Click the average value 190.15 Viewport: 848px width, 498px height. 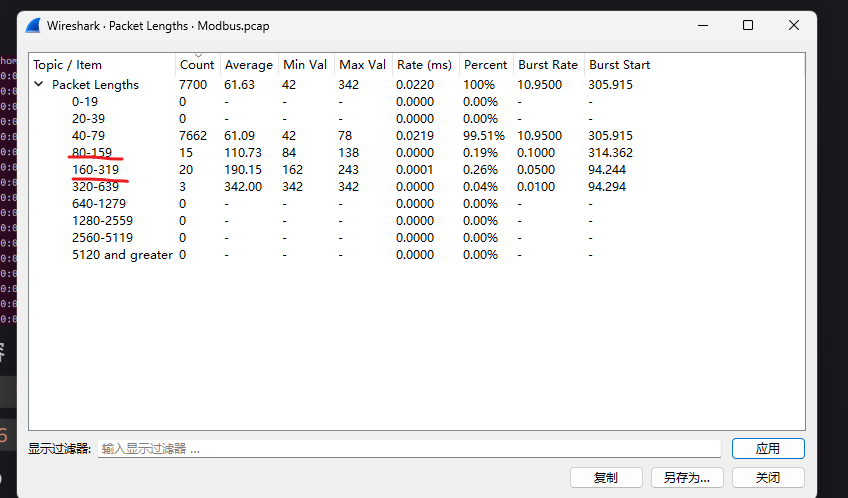(x=243, y=170)
